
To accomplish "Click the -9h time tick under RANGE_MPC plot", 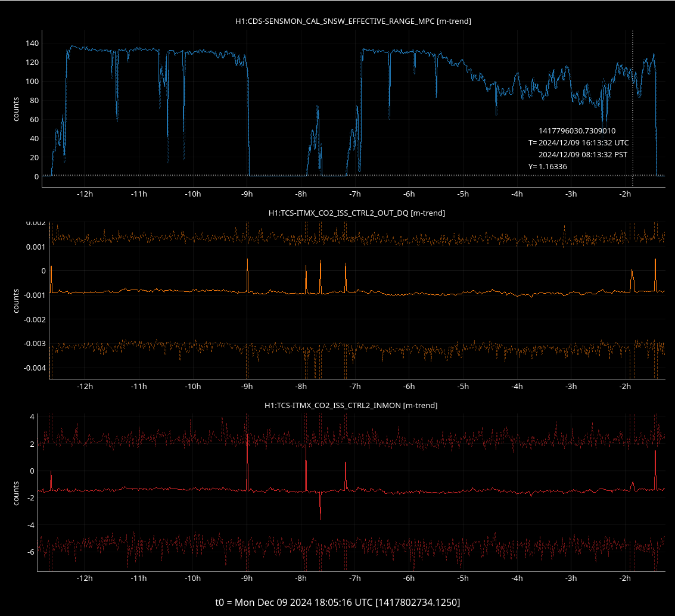I will click(x=247, y=194).
